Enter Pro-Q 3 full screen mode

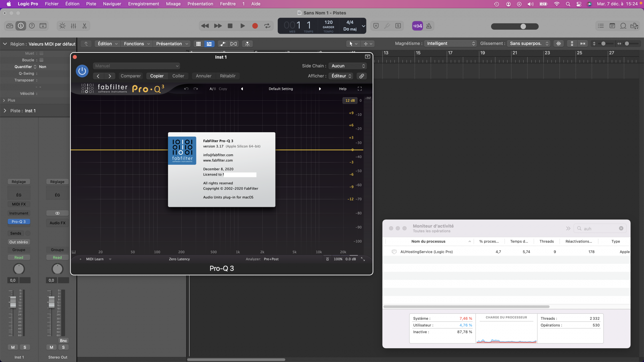(360, 89)
